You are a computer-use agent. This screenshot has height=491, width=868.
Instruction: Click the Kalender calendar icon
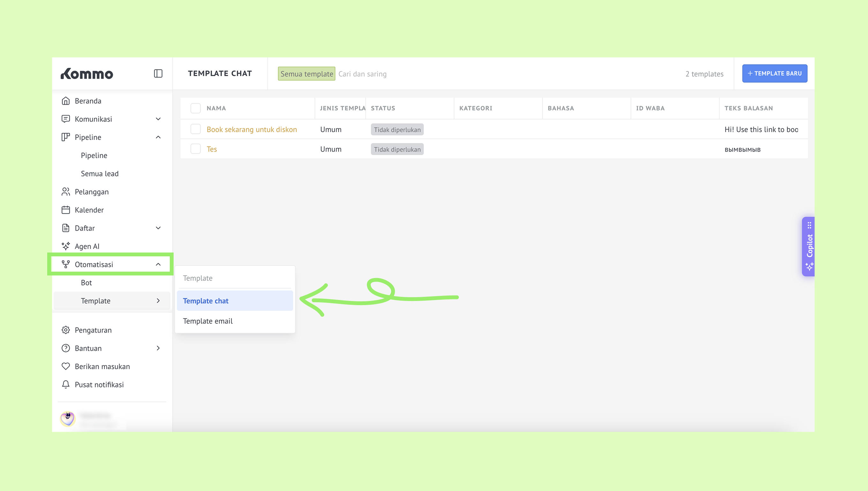tap(66, 210)
